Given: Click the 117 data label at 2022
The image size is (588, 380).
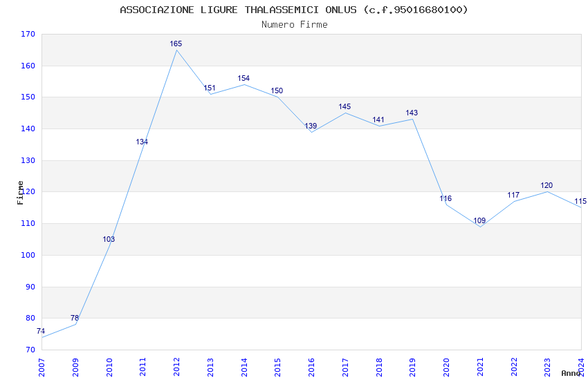Looking at the screenshot, I should coord(513,195).
